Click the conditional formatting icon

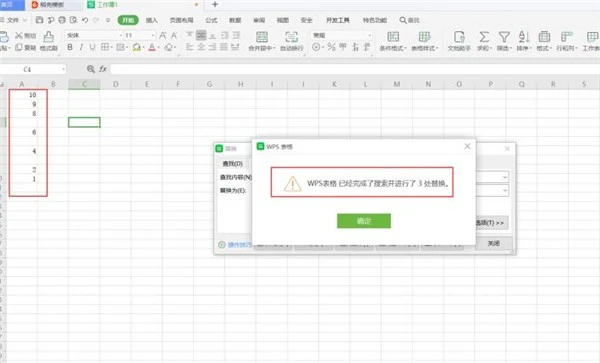(393, 37)
